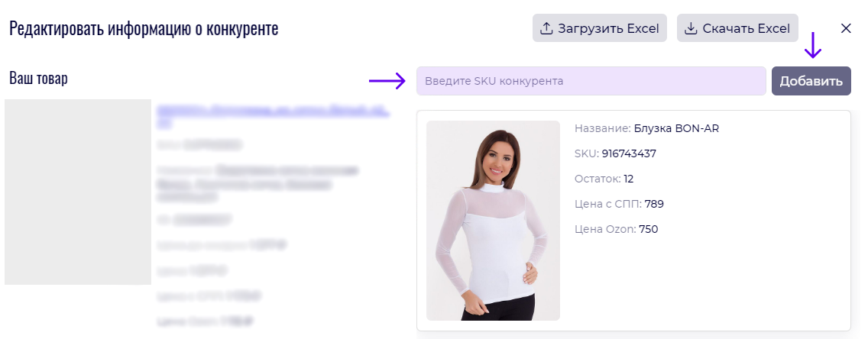Click the Скачать Excel button label
868x339 pixels.
tap(747, 28)
